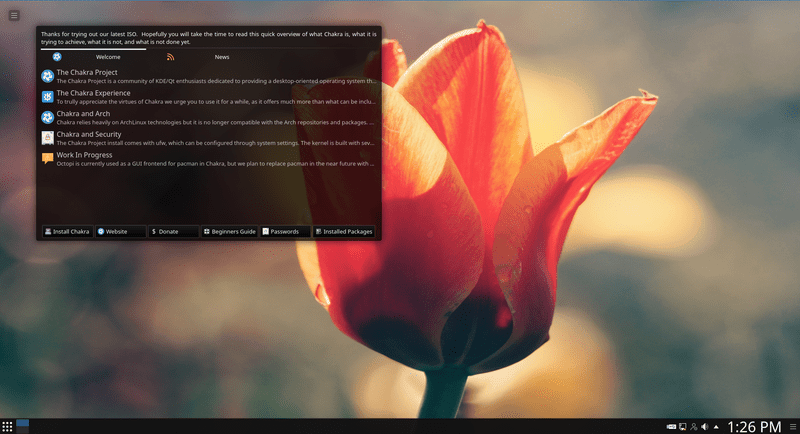
Task: Click the Donate button
Action: point(174,231)
